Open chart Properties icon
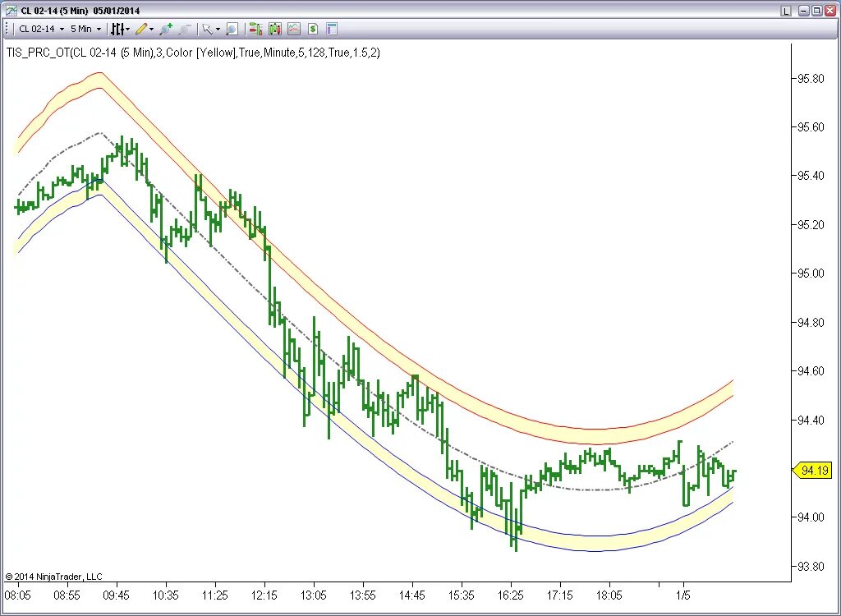This screenshot has height=616, width=841. click(332, 29)
